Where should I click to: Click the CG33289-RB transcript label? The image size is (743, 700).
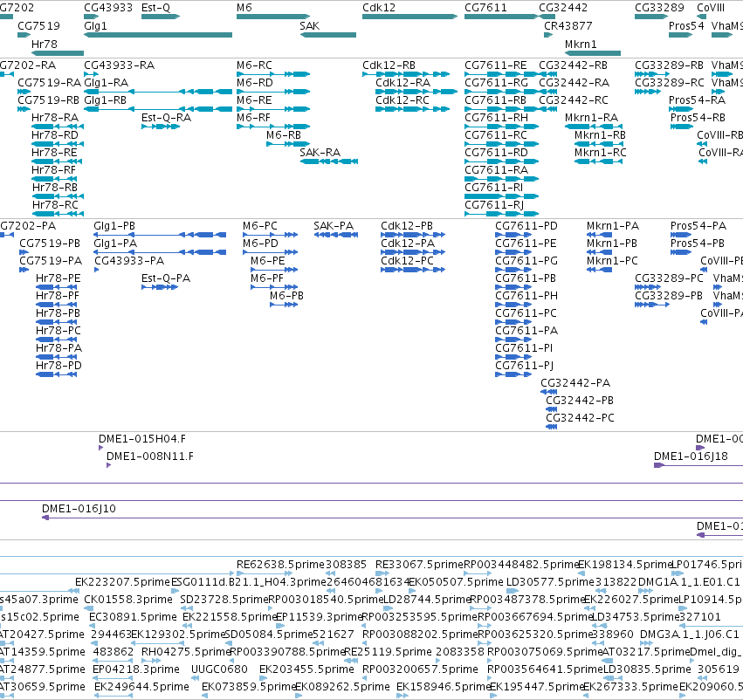click(669, 65)
